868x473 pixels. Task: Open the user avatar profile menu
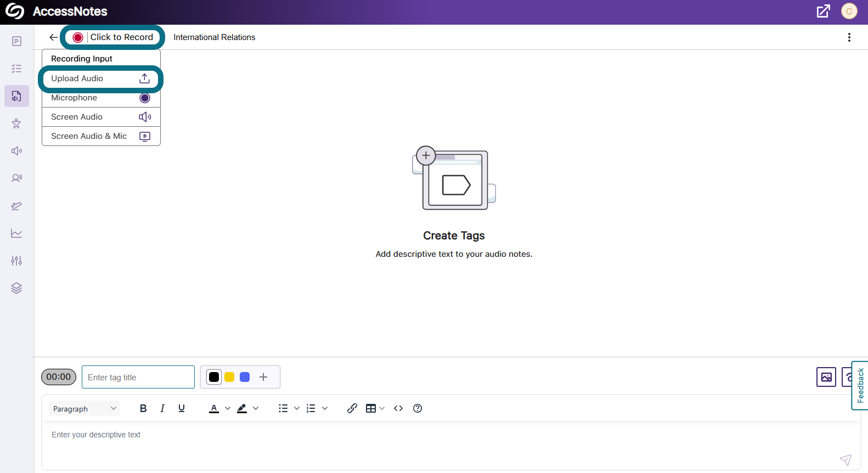tap(849, 12)
